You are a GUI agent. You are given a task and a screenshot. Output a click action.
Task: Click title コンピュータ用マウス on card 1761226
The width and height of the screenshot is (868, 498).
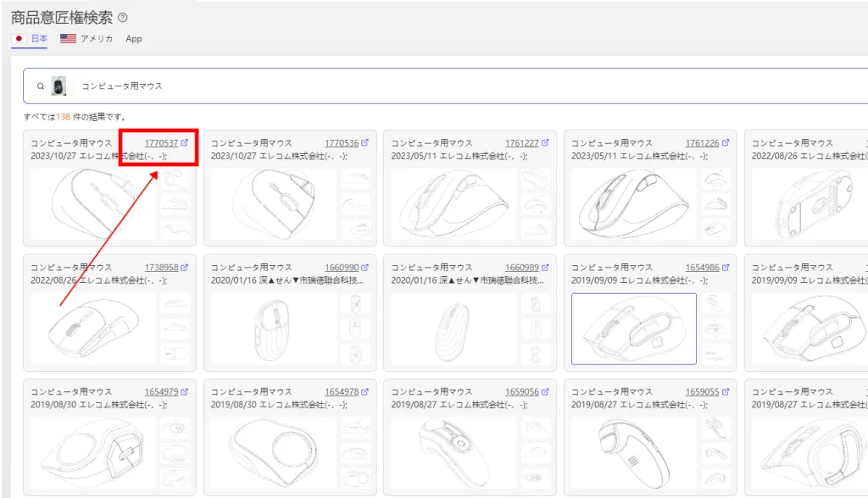612,143
